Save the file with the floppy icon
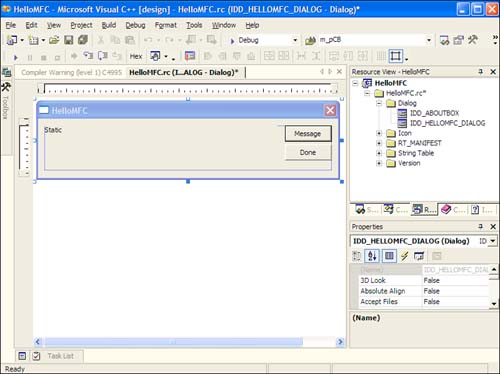 click(69, 40)
